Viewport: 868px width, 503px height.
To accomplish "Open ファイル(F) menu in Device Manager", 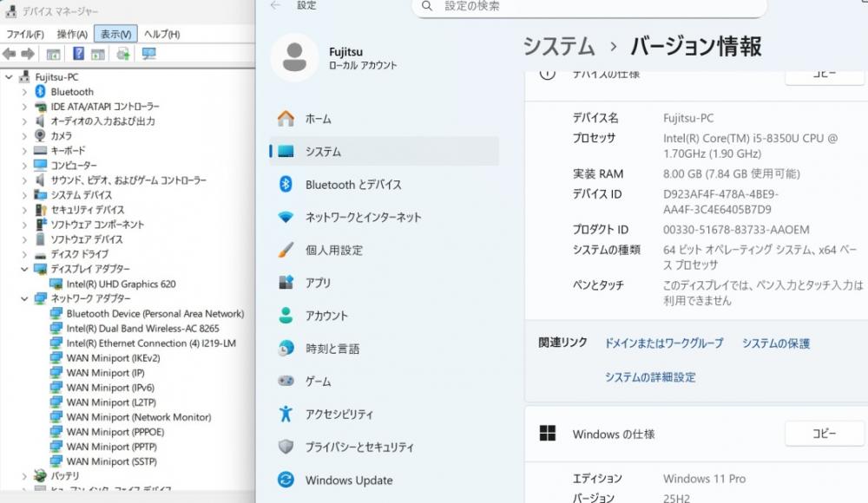I will (25, 35).
